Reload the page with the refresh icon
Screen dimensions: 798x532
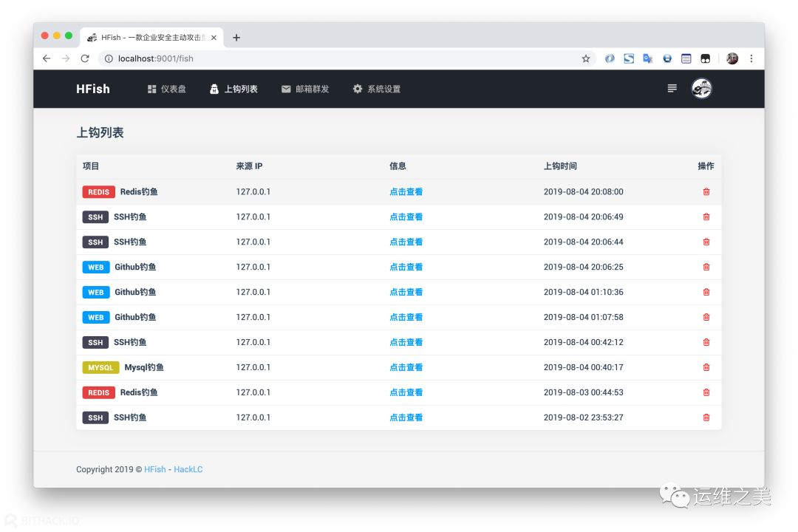coord(85,58)
